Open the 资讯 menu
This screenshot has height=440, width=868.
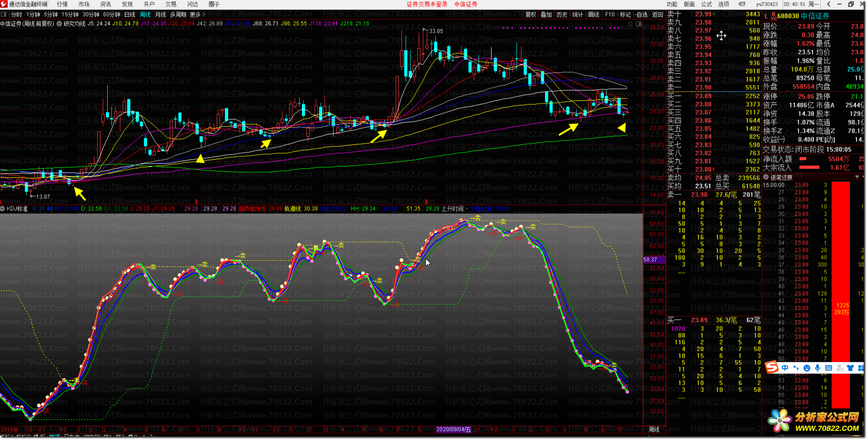click(x=106, y=4)
